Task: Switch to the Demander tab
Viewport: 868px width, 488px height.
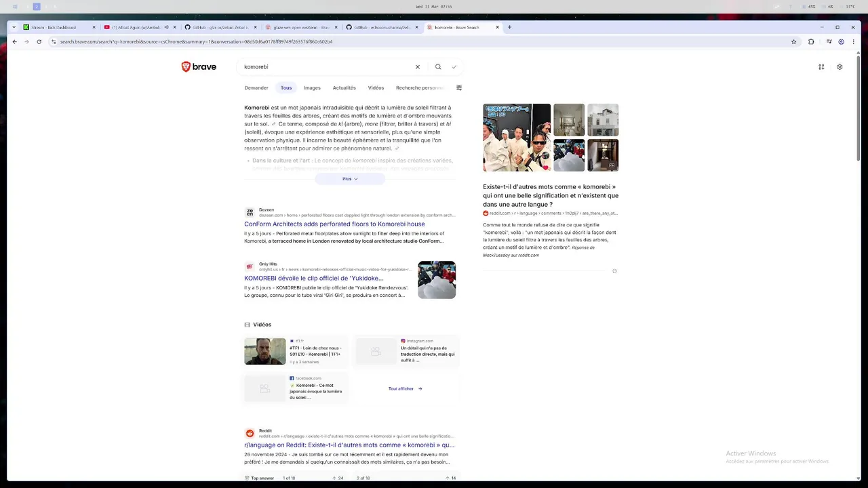Action: coord(256,88)
